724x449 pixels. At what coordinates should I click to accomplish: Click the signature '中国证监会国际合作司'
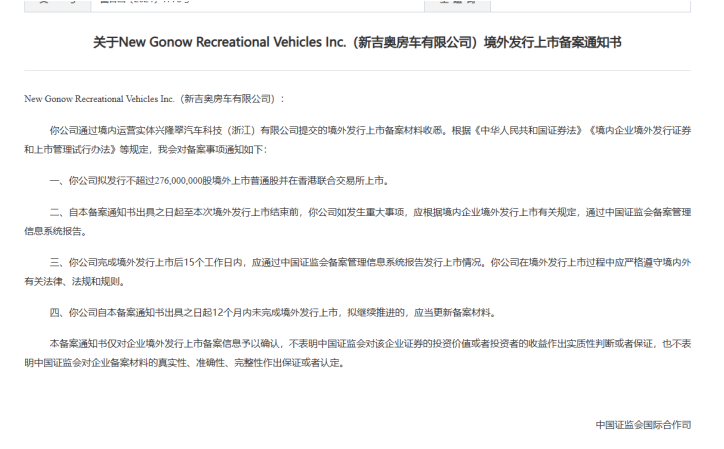click(x=643, y=425)
